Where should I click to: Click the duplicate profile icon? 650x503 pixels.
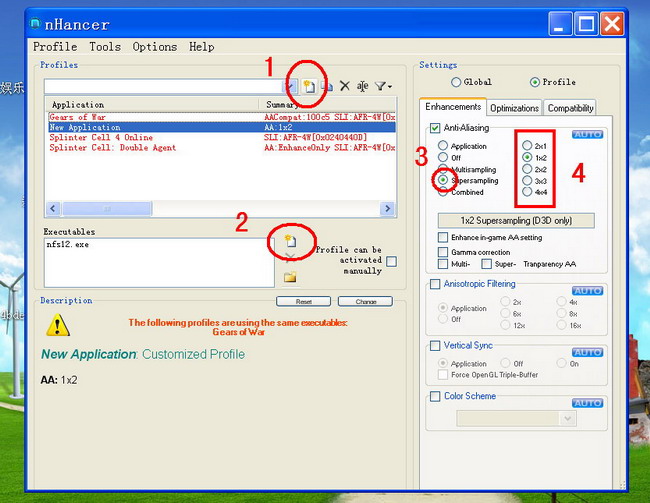pyautogui.click(x=327, y=87)
